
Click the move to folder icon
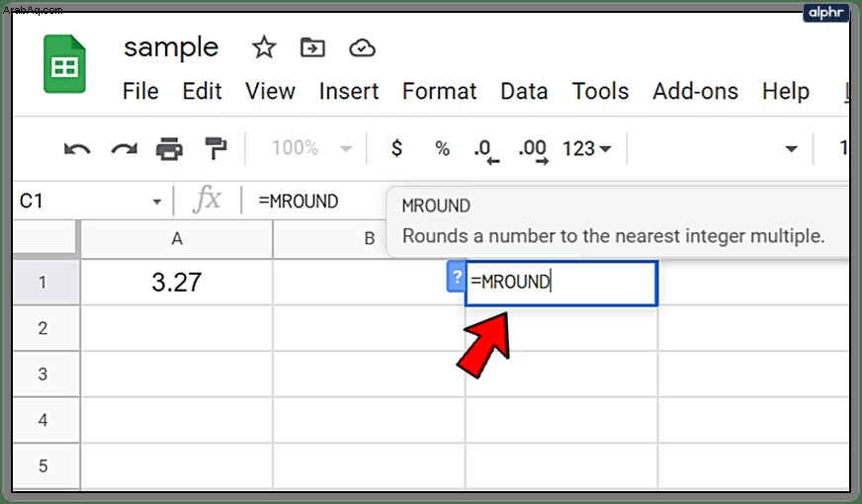pyautogui.click(x=312, y=48)
